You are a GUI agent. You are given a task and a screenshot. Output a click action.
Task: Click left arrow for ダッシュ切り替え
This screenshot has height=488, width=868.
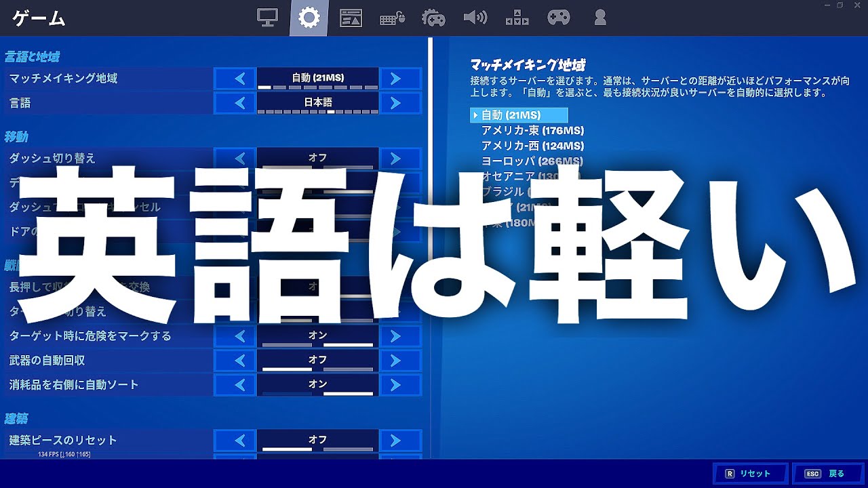point(235,159)
